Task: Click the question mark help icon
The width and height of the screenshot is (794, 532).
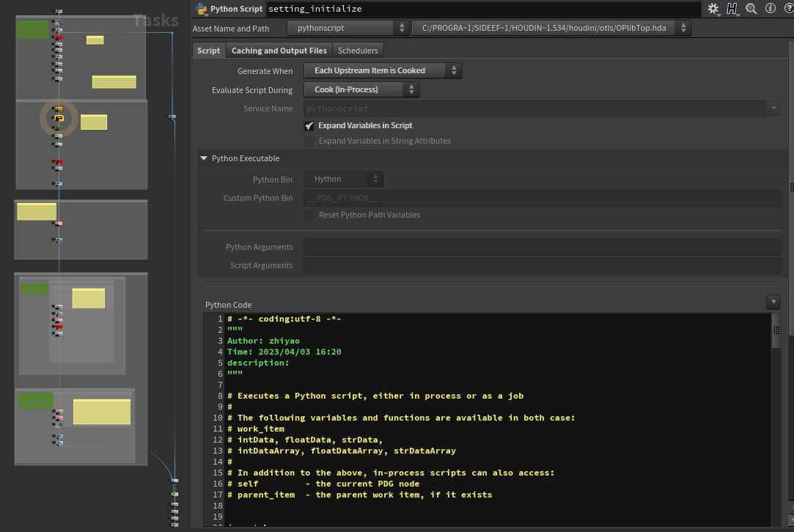Action: click(x=787, y=9)
